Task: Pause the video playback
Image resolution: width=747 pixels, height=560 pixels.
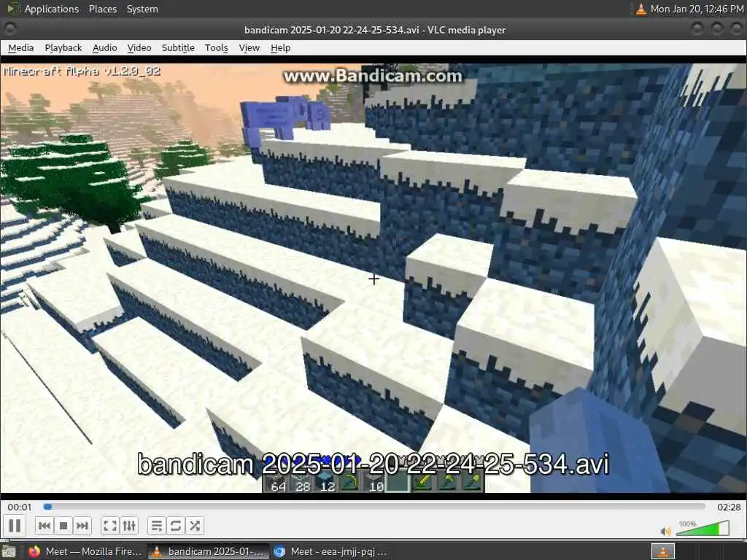Action: 15,526
